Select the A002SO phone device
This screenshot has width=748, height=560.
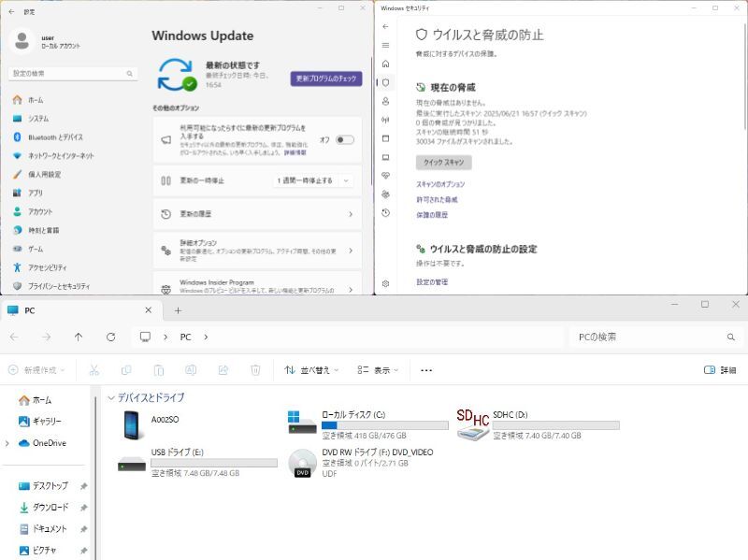coord(151,424)
